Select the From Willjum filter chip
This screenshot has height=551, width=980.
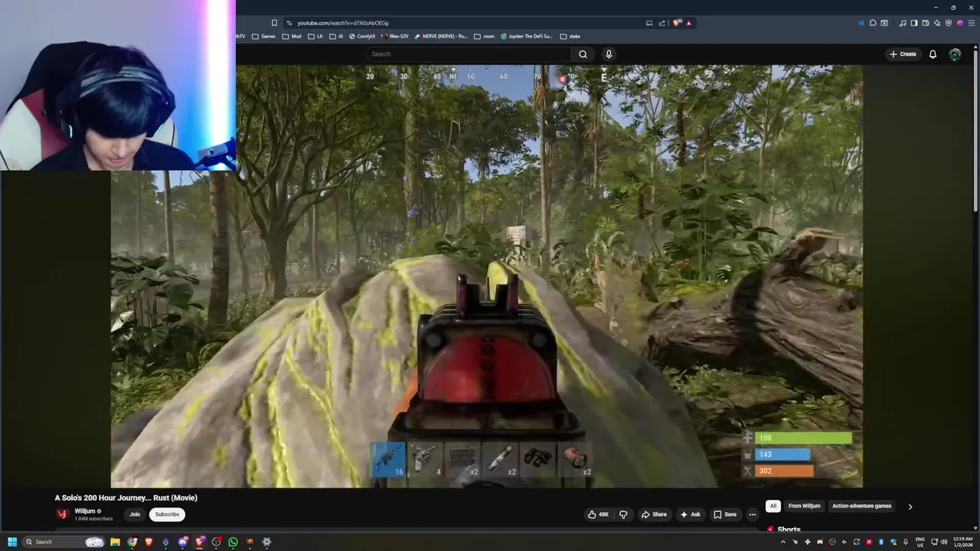point(804,506)
